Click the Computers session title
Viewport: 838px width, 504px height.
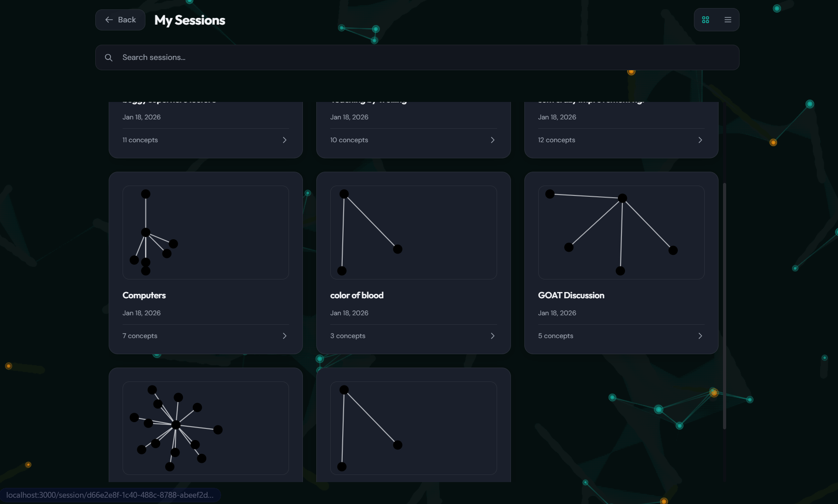point(144,295)
